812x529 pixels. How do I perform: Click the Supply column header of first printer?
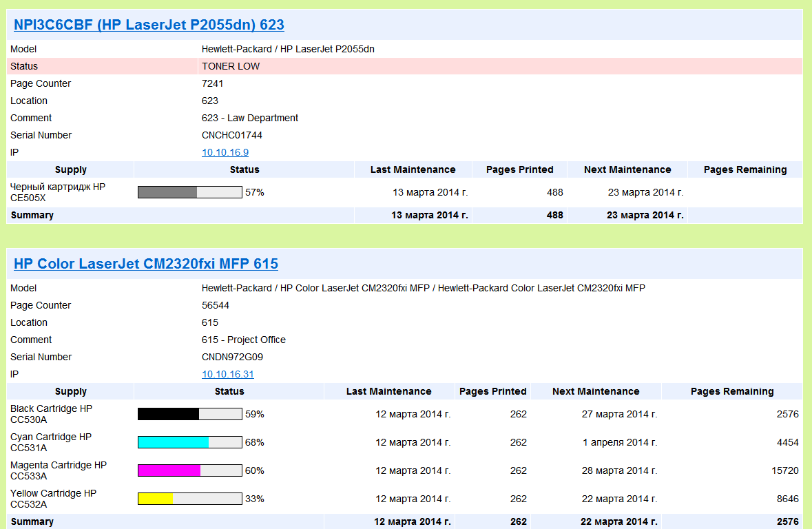tap(70, 169)
